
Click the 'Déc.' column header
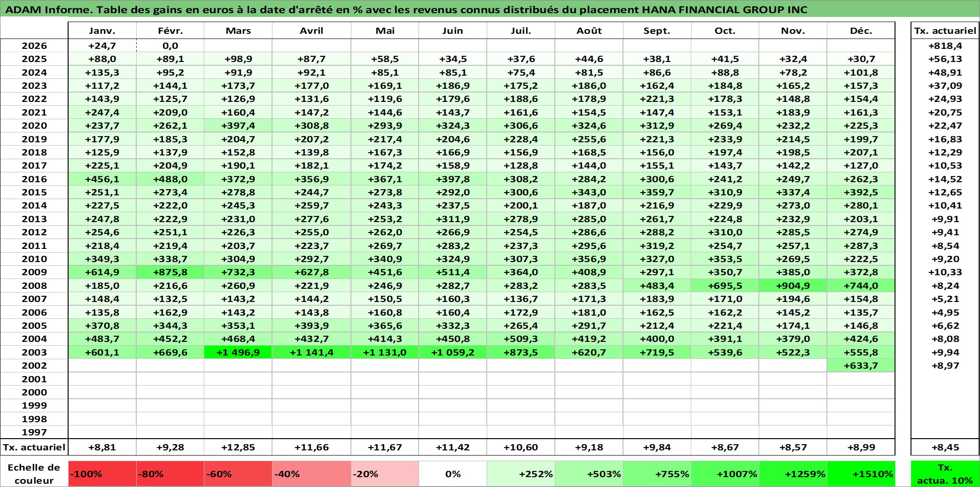(x=861, y=31)
